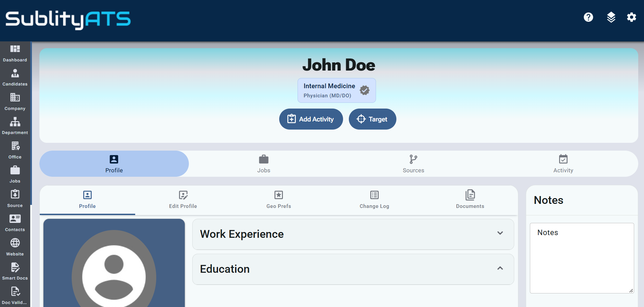
Task: Switch to the Sources tab
Action: (x=413, y=164)
